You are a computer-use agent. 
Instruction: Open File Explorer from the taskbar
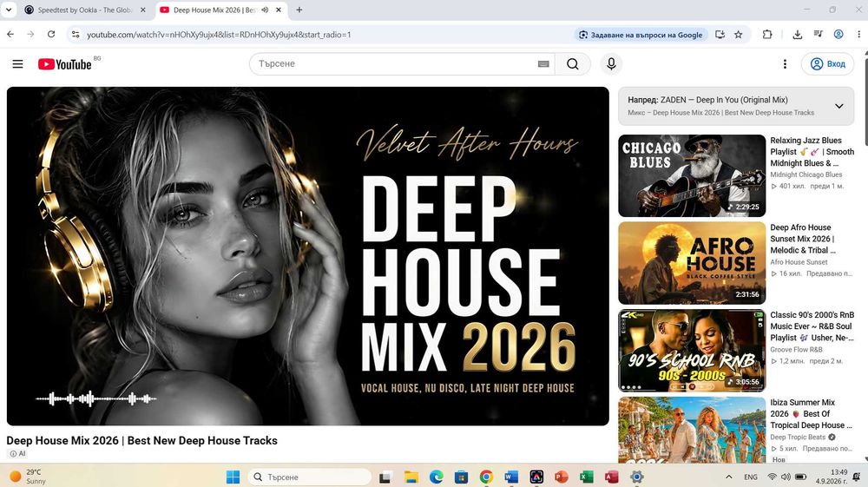point(411,477)
